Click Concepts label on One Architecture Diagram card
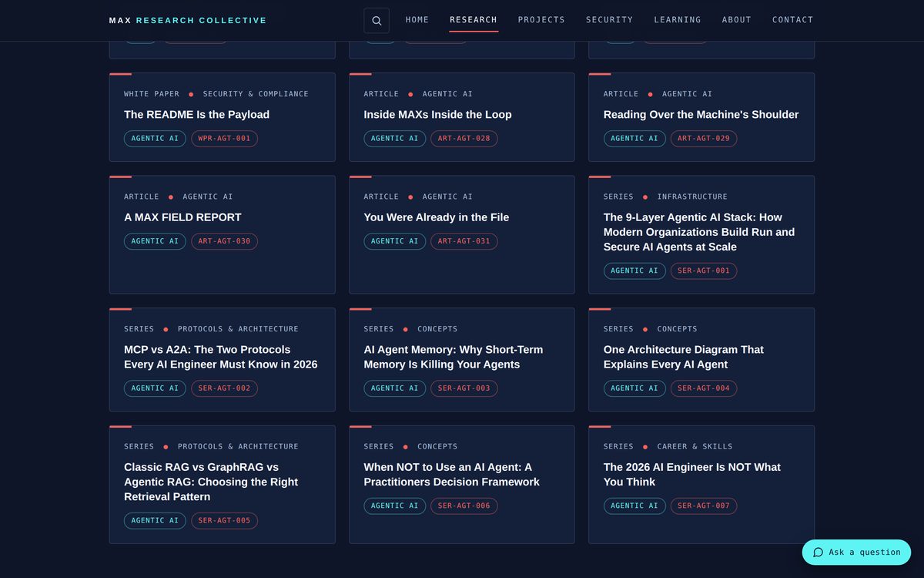The width and height of the screenshot is (924, 578). click(678, 329)
